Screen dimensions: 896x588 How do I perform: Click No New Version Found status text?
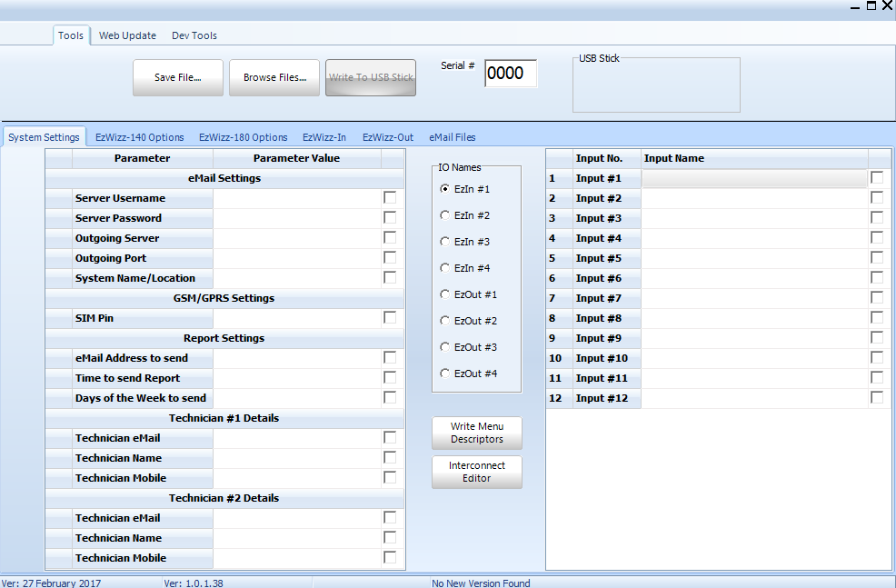click(x=481, y=583)
